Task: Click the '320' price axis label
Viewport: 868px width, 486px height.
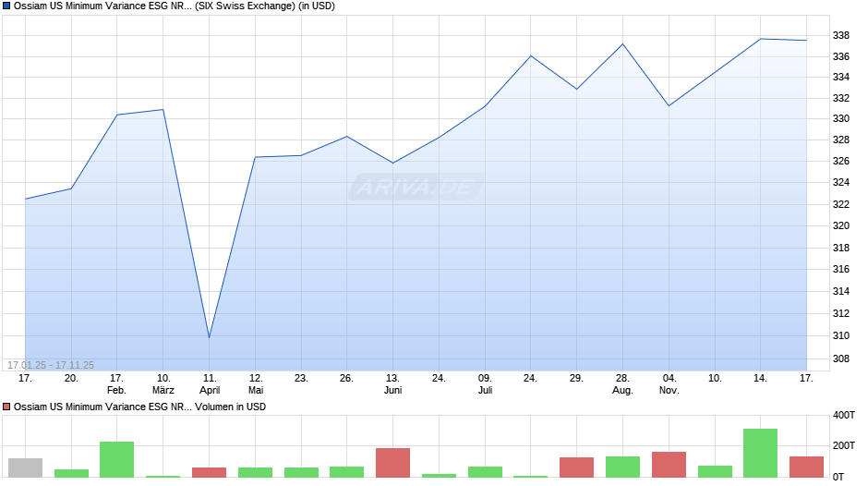Action: click(x=841, y=225)
